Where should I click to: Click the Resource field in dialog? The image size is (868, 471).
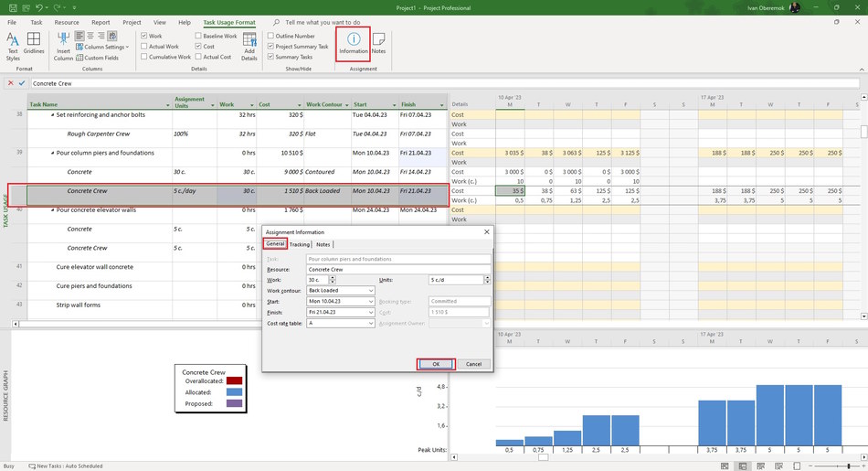coord(398,269)
